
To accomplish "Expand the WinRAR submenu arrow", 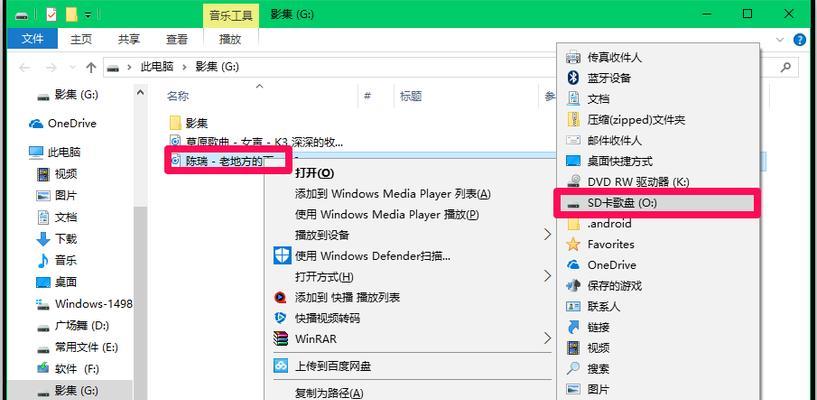I will (547, 339).
